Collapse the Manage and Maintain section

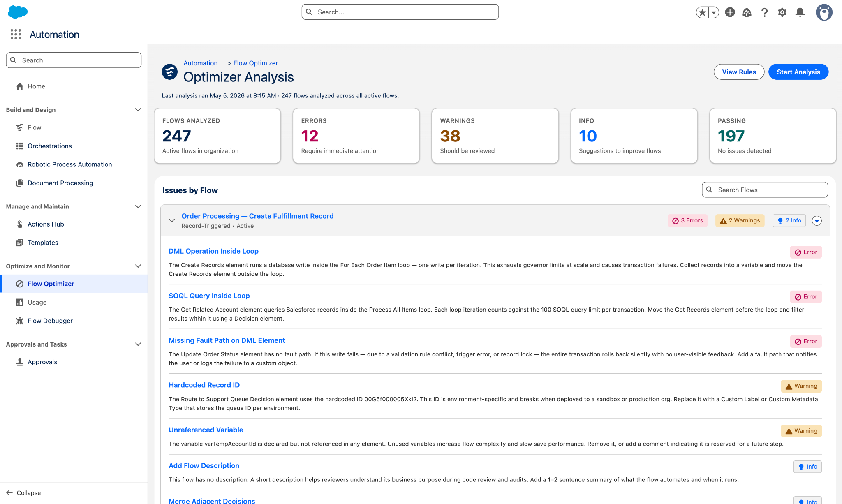pos(138,206)
